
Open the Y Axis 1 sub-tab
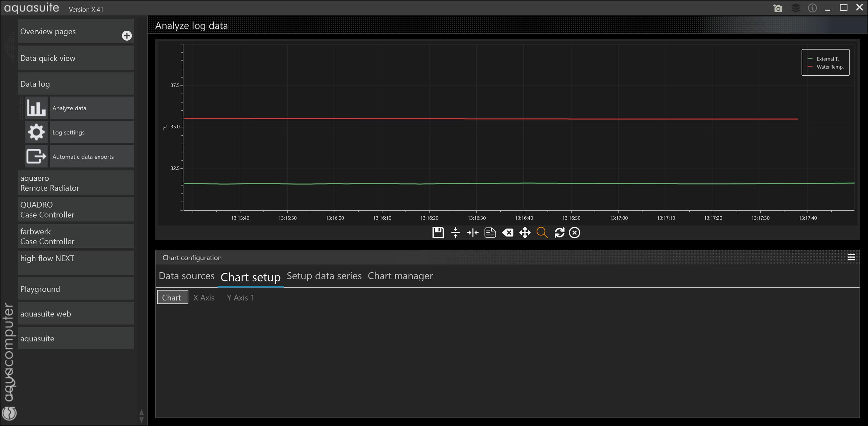point(241,298)
